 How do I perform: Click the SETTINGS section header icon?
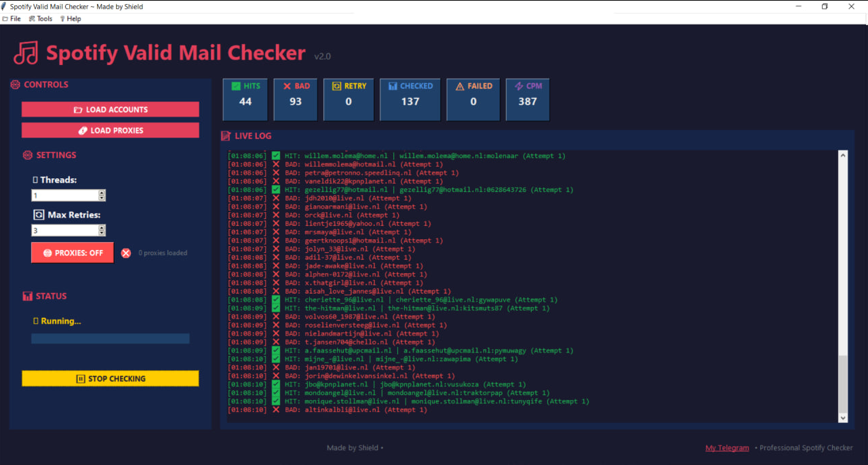pos(28,155)
